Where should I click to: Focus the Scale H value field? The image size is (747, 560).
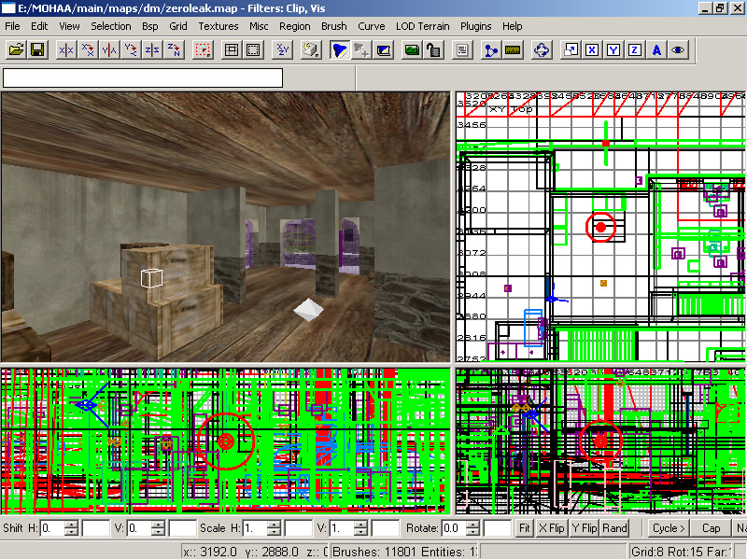pyautogui.click(x=256, y=528)
